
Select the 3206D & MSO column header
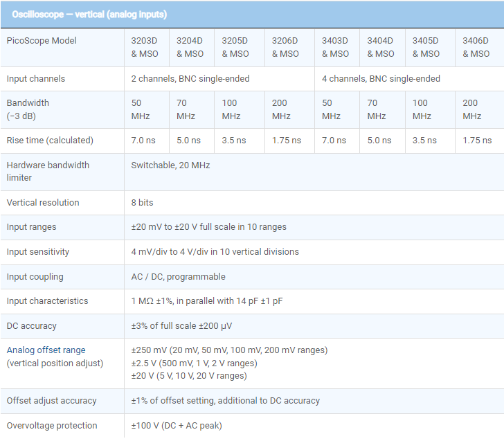point(285,47)
